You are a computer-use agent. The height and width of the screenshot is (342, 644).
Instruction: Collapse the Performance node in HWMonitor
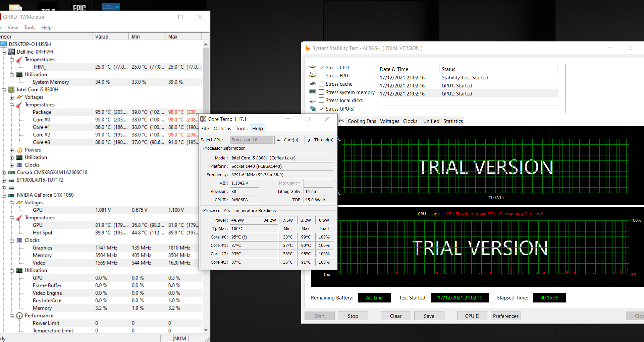point(12,316)
